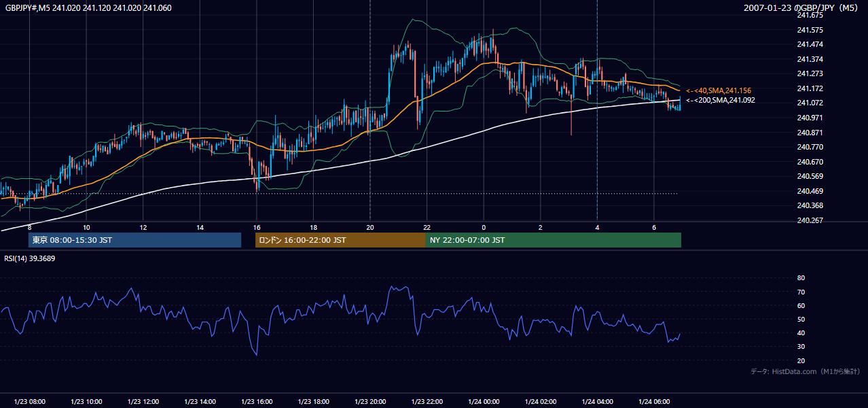Click price axis value 240.871
The width and height of the screenshot is (868, 408).
(810, 132)
